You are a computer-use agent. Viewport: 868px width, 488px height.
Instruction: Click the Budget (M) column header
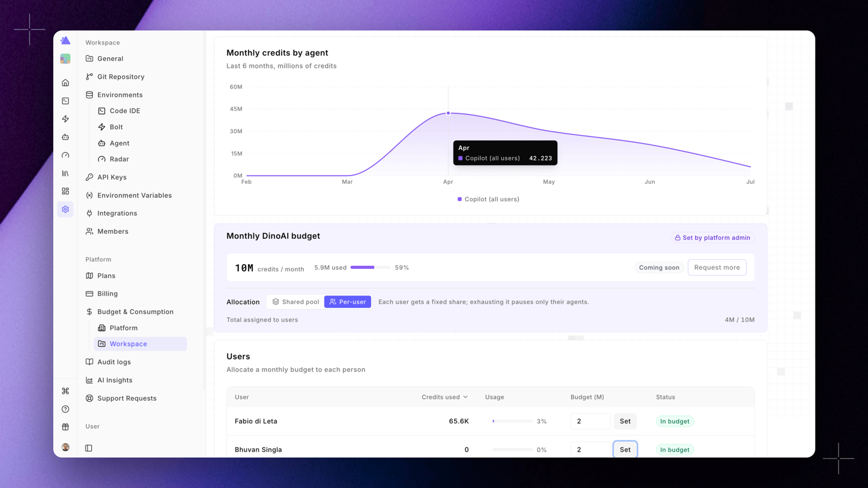587,397
